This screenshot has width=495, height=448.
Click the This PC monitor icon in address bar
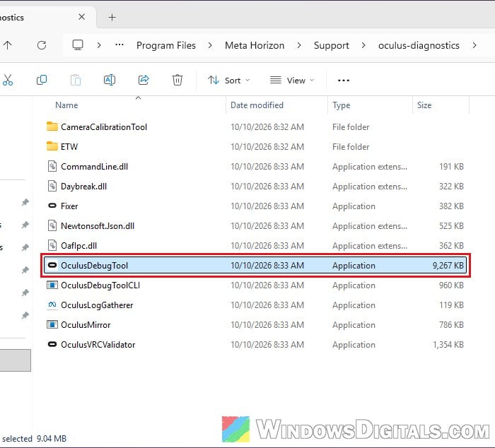coord(78,45)
